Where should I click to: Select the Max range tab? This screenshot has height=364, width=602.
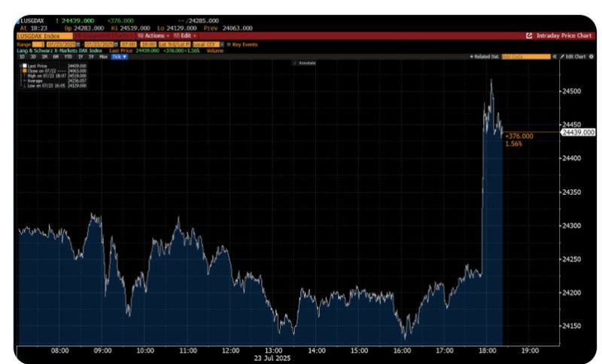(x=103, y=56)
